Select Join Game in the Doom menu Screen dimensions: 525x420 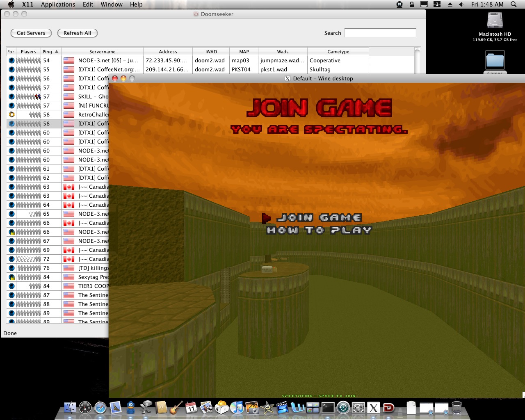319,218
